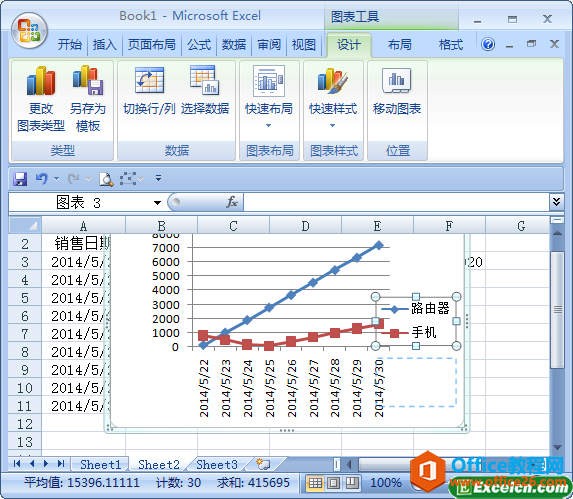Click Save As Template icon
Viewport: 573px width, 499px height.
88,80
